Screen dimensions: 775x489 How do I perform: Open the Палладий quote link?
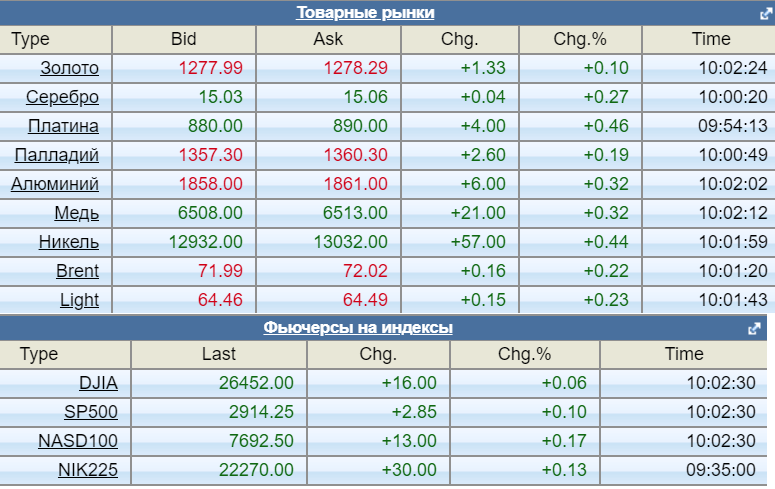57,155
